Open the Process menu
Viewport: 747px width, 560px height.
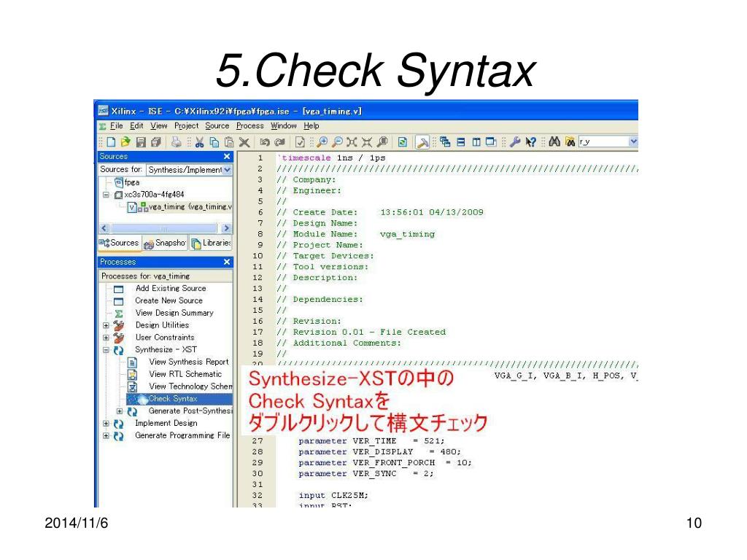249,125
